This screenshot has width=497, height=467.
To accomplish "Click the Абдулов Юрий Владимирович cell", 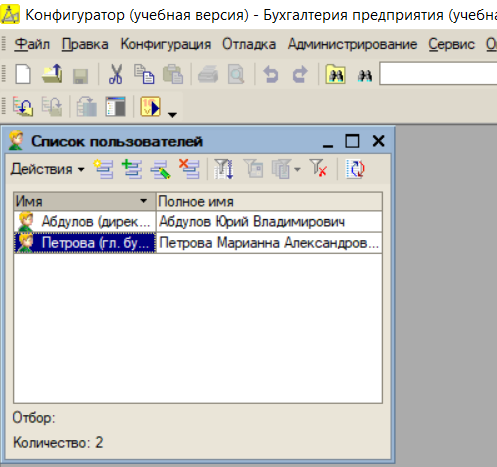I will click(x=269, y=221).
